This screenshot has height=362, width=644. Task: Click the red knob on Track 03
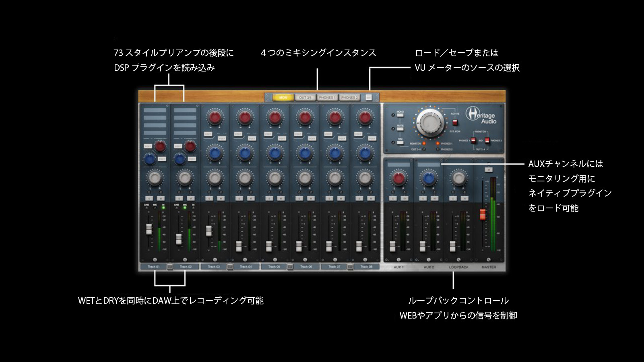pos(215,118)
